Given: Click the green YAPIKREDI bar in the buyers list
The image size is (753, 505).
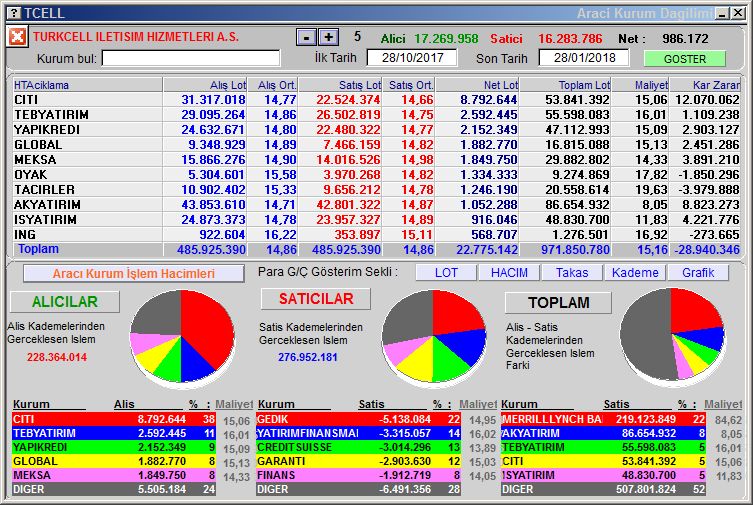Looking at the screenshot, I should (x=114, y=447).
